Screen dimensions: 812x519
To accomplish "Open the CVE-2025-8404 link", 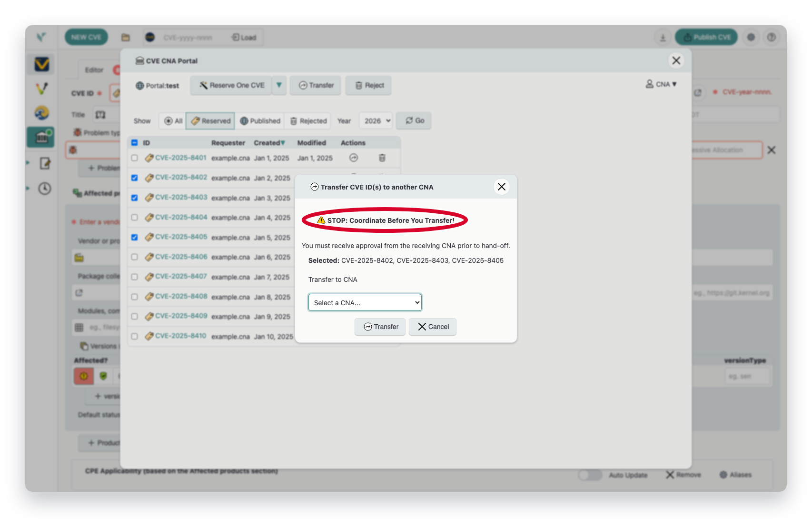I will click(x=181, y=217).
